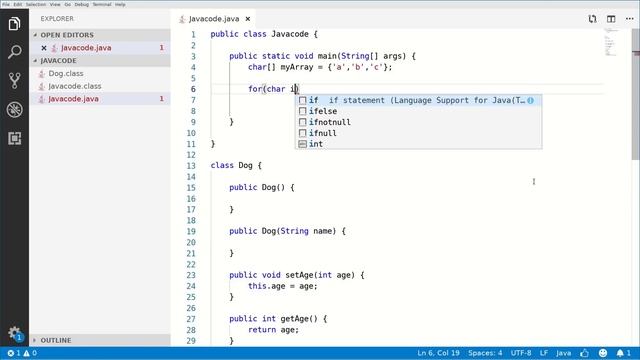The image size is (640, 360).
Task: Open the More Actions ellipsis menu
Action: click(x=629, y=19)
